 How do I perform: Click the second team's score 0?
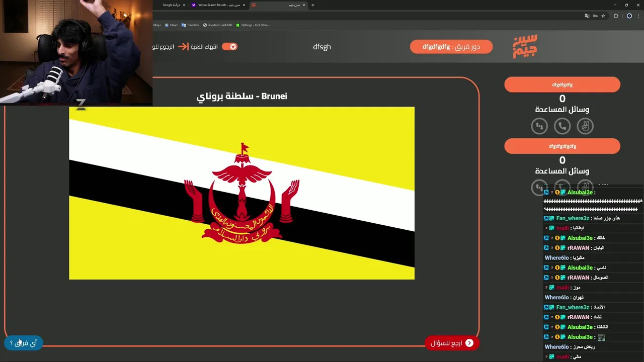pyautogui.click(x=562, y=160)
